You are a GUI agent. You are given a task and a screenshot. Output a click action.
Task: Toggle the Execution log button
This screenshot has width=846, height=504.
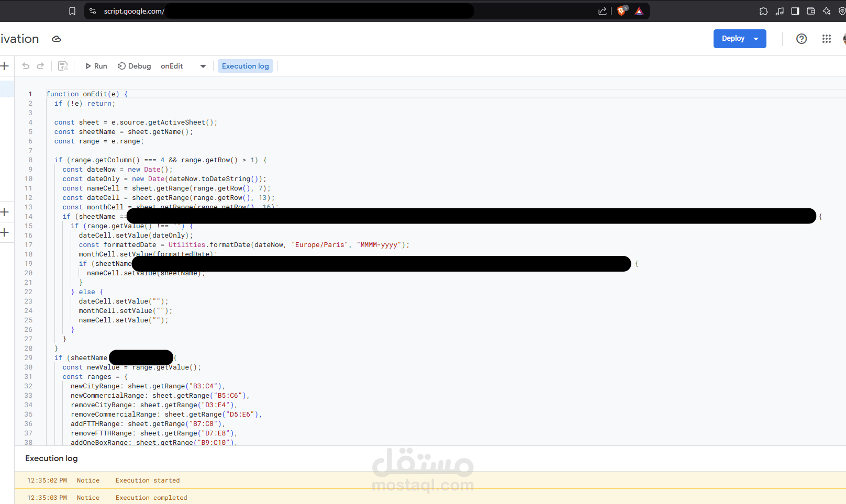(246, 66)
